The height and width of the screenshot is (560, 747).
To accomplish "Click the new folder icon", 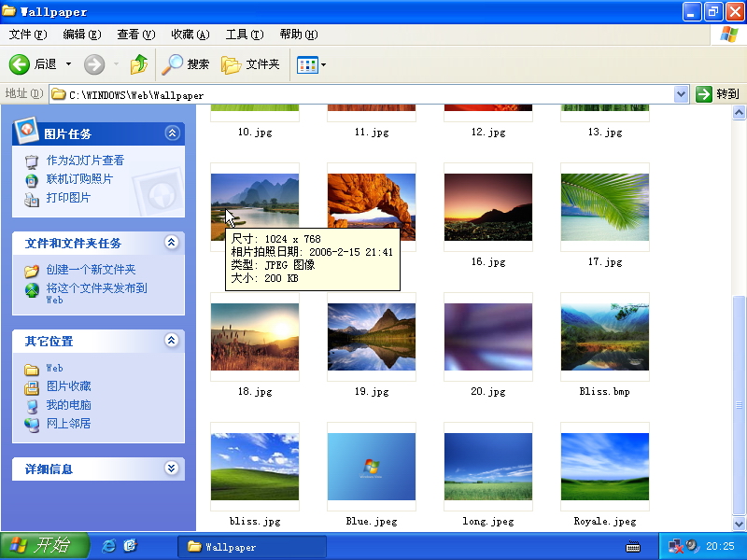I will point(32,271).
